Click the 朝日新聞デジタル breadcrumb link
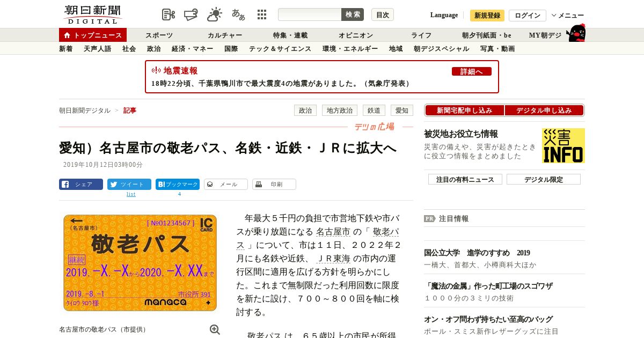The image size is (644, 338). coord(85,111)
